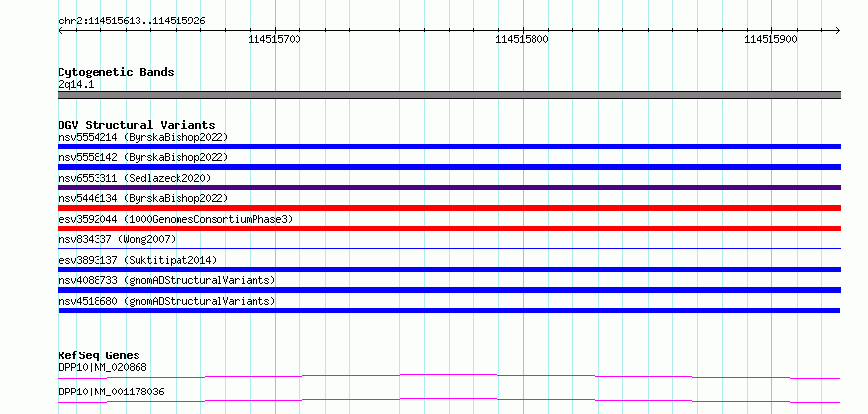Click the 114515800 ruler position label
The height and width of the screenshot is (414, 868).
coord(522,39)
